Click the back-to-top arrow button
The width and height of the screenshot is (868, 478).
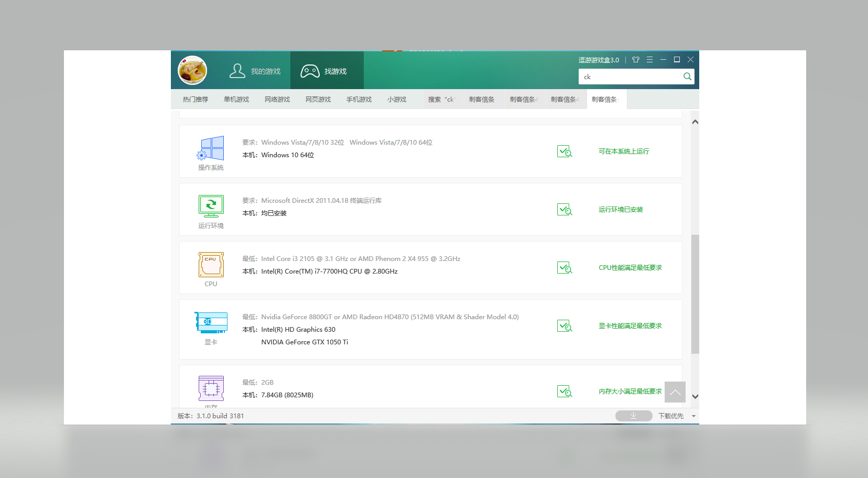click(675, 392)
